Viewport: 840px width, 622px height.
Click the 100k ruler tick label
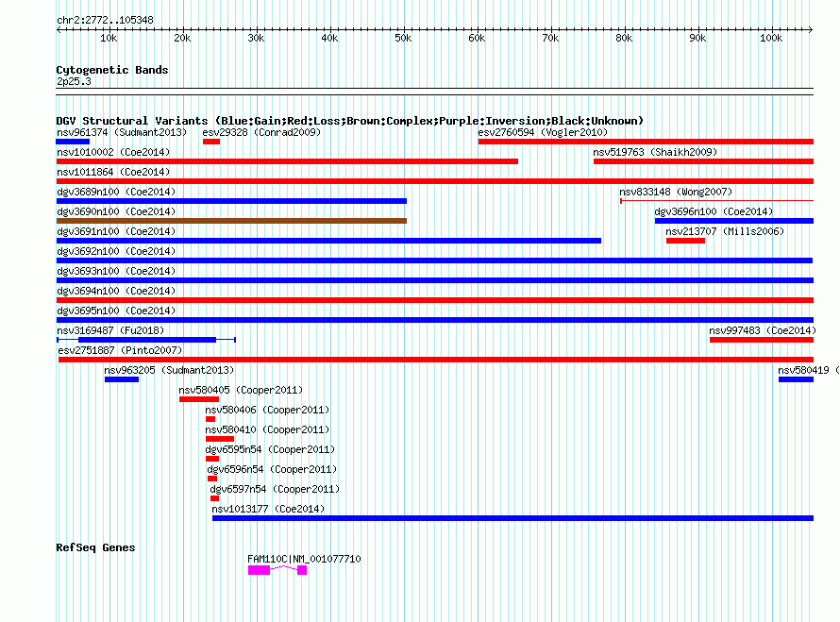click(771, 38)
